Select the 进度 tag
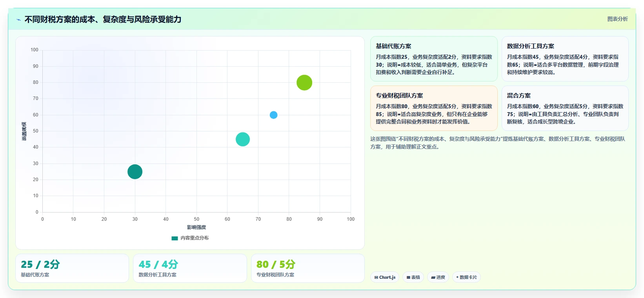 click(x=438, y=277)
